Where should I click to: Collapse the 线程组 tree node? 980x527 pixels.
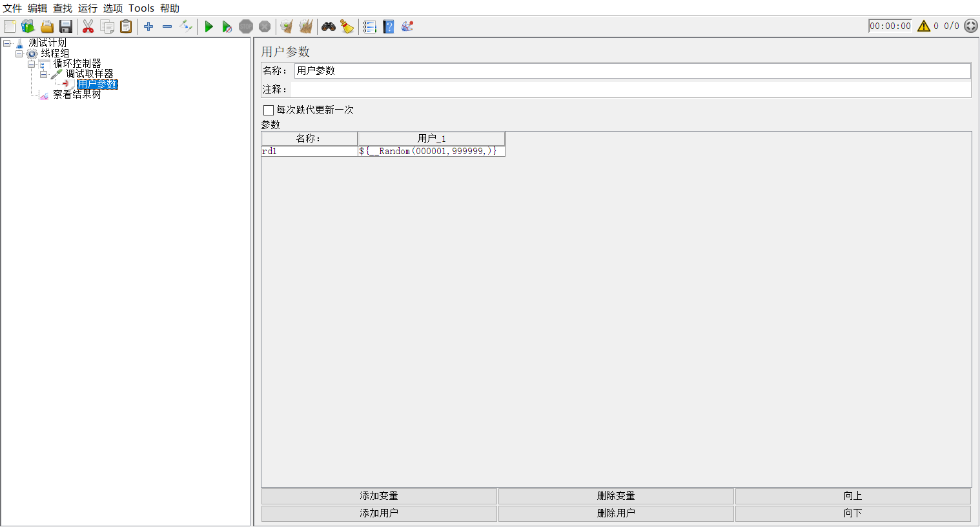tap(18, 53)
